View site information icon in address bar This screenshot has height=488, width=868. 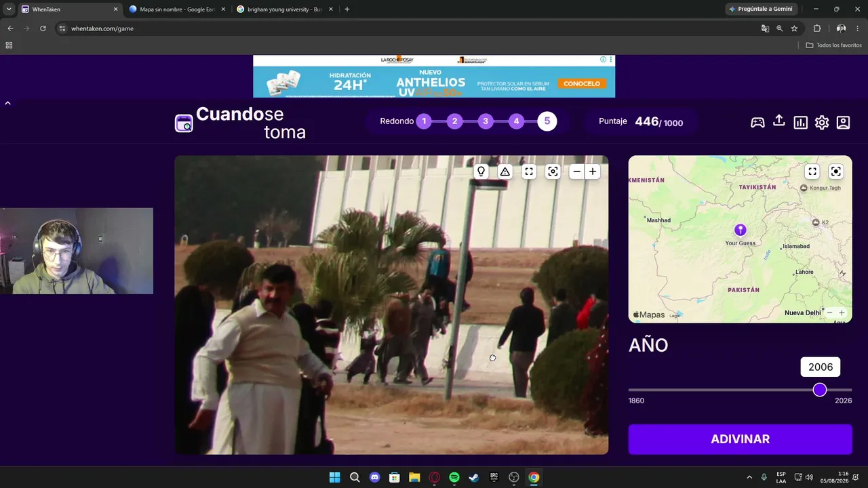62,28
